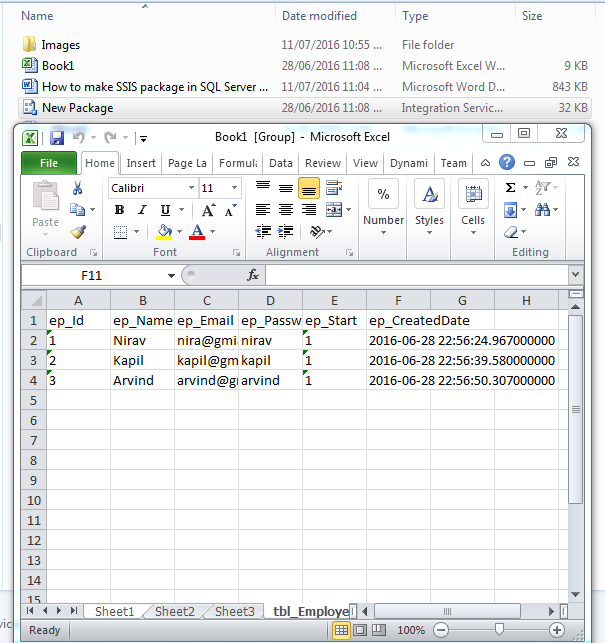Open the Calibri font name dropdown

click(191, 188)
